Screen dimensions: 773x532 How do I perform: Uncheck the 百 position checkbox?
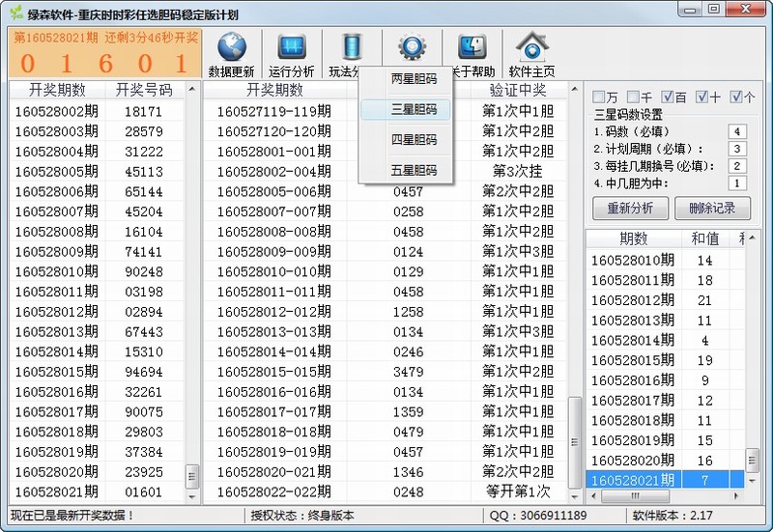pos(669,98)
